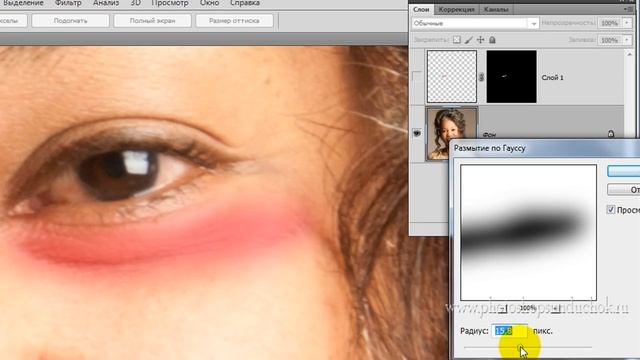This screenshot has height=360, width=640.
Task: Click the link icon on Слой 1
Action: [482, 77]
